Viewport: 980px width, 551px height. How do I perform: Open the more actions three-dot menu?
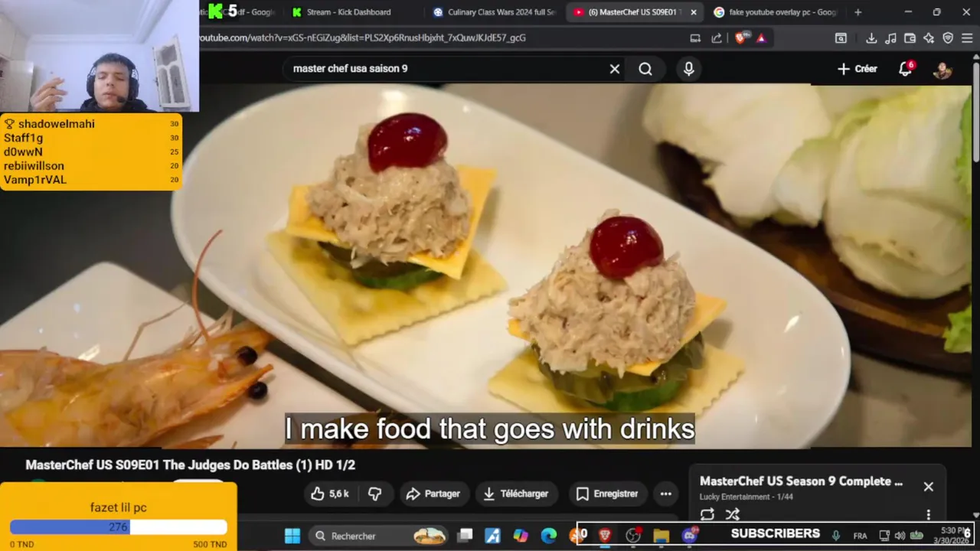click(x=666, y=494)
